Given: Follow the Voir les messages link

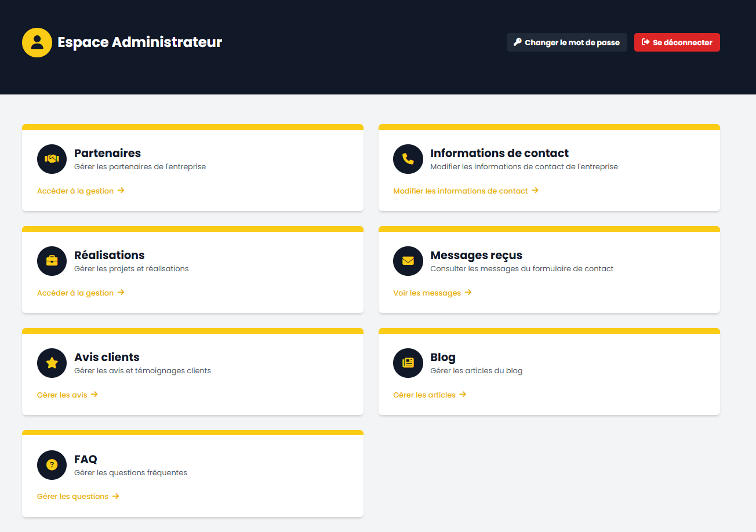Looking at the screenshot, I should pyautogui.click(x=432, y=293).
